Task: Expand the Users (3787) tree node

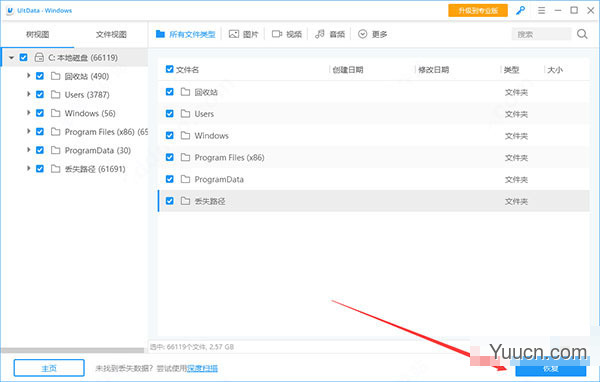Action: pos(28,94)
